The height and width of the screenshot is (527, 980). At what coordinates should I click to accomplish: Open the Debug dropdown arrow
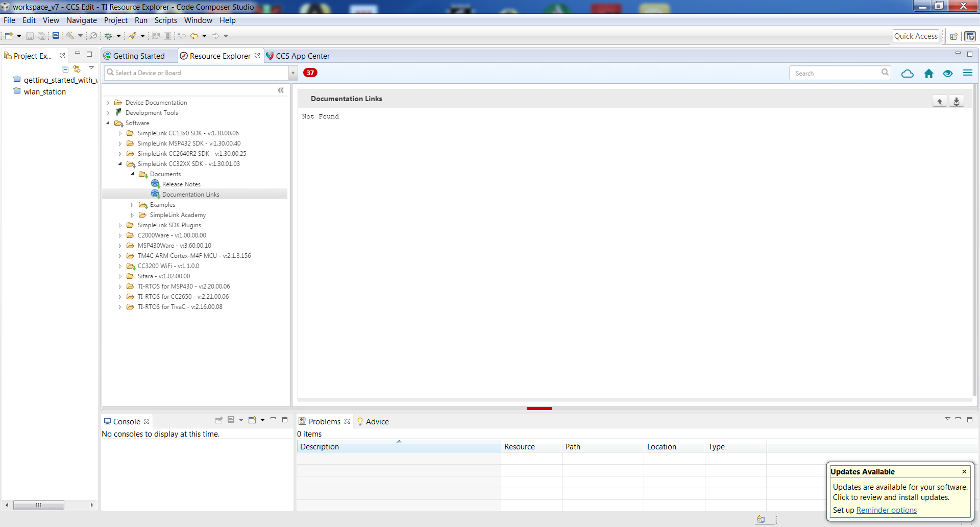pyautogui.click(x=118, y=36)
